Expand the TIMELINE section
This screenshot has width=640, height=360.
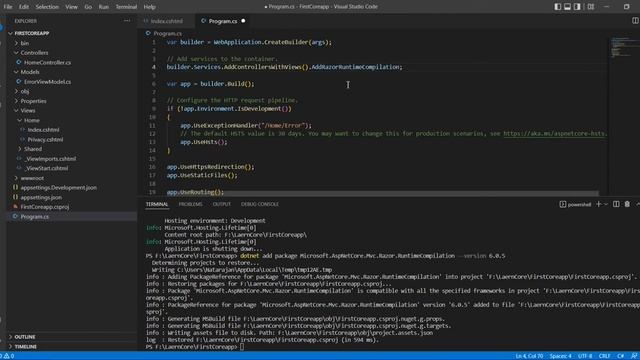click(10, 347)
